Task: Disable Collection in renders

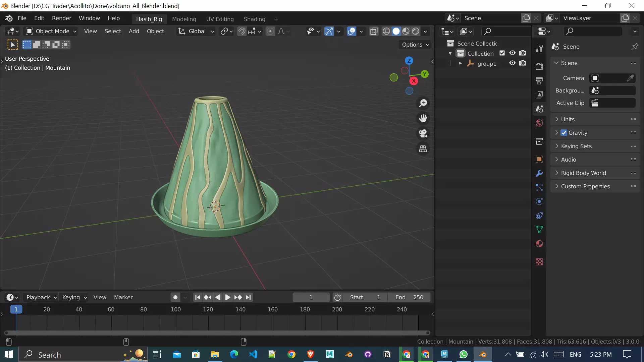Action: pos(523,53)
